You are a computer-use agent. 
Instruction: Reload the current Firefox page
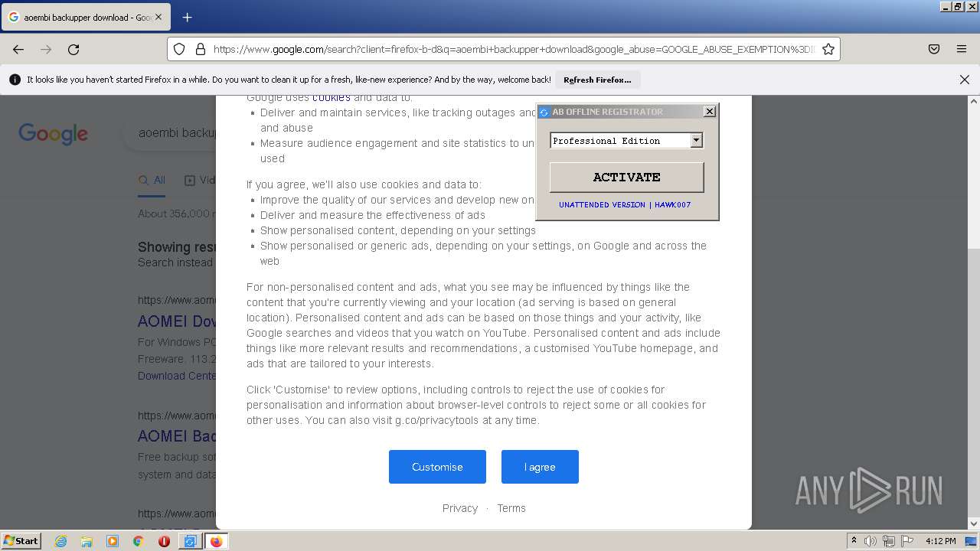[73, 49]
